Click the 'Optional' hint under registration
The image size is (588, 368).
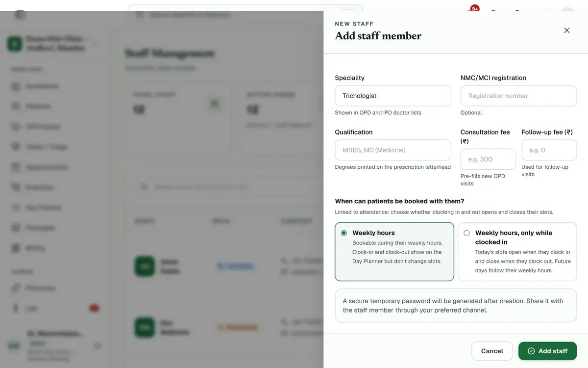[471, 113]
